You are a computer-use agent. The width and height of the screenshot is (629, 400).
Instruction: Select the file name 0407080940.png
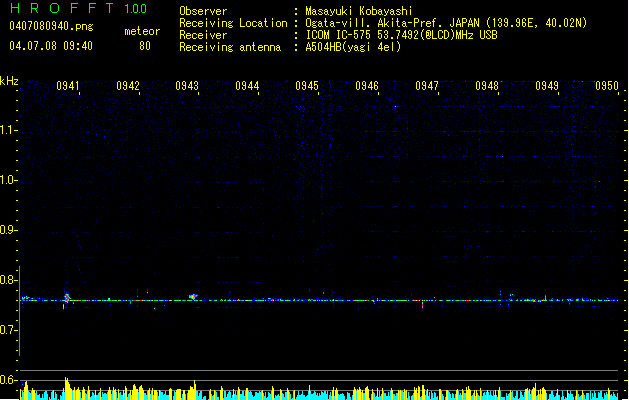pyautogui.click(x=51, y=26)
